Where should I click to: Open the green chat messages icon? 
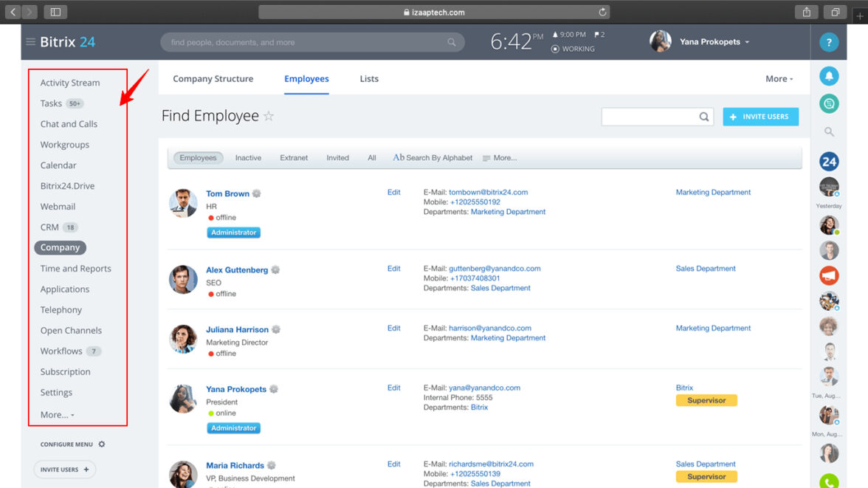point(829,104)
